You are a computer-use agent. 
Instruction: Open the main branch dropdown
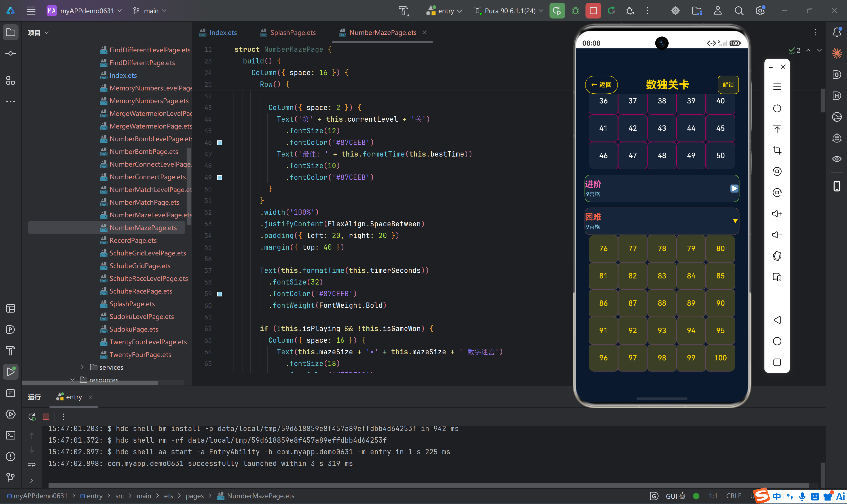150,11
